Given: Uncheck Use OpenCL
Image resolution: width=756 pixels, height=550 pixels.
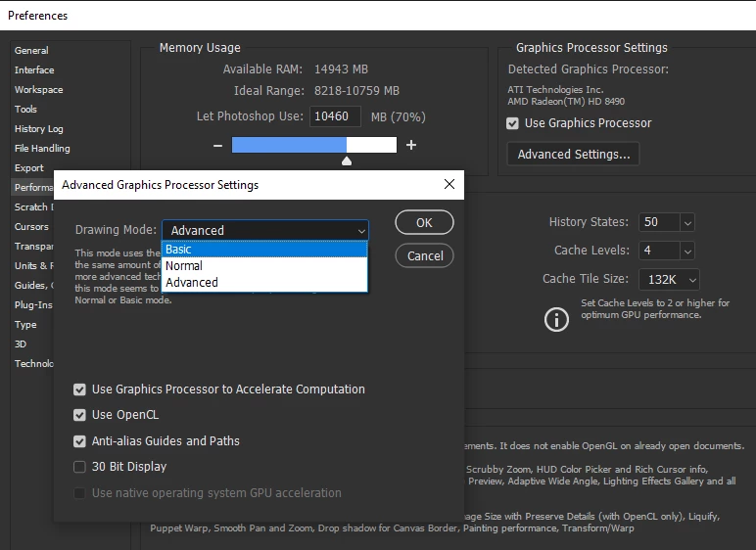Looking at the screenshot, I should [79, 415].
